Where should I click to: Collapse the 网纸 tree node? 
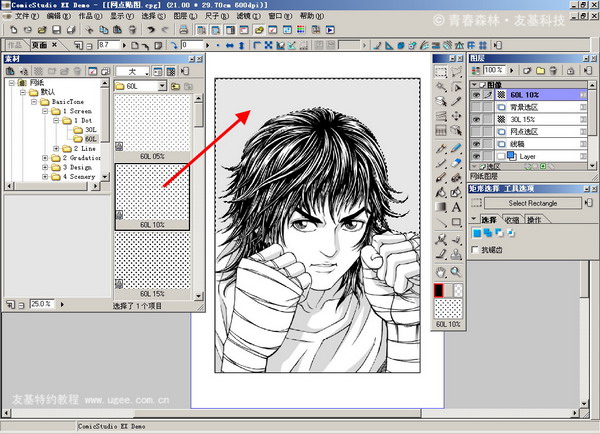tap(12, 82)
